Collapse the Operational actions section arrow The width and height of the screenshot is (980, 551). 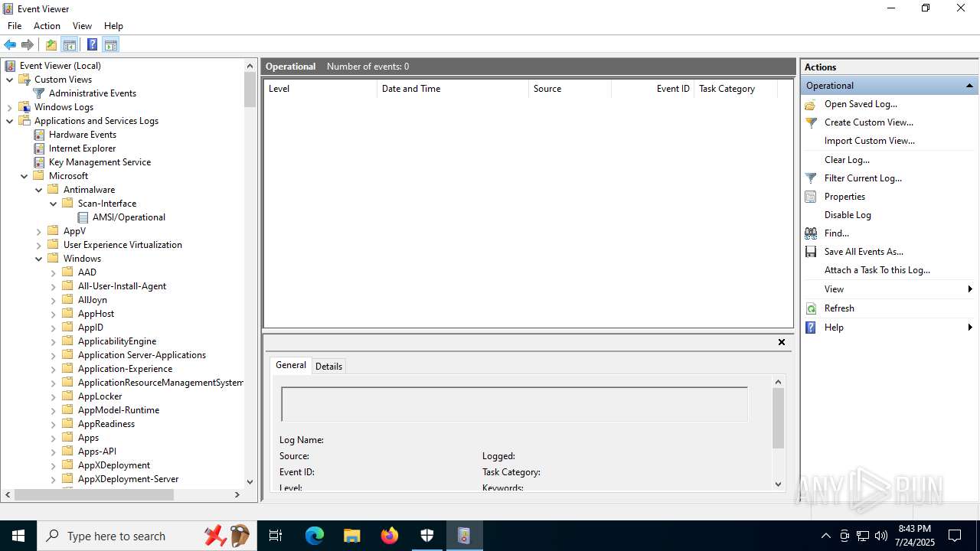(969, 86)
